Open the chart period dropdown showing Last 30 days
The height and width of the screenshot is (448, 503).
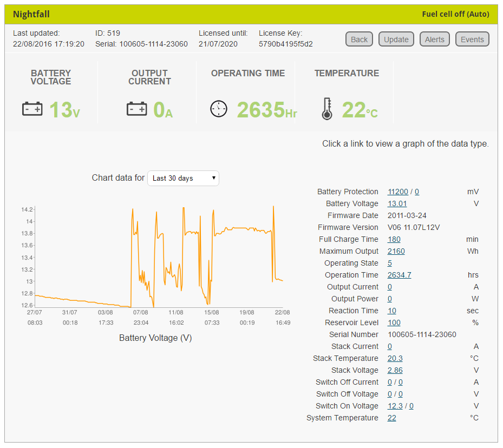pos(183,178)
